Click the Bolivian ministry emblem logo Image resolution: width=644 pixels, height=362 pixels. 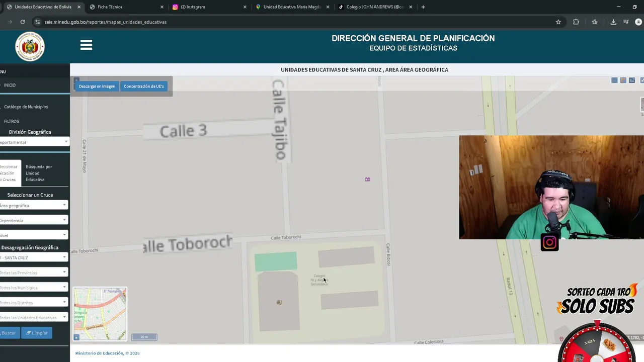coord(30,47)
